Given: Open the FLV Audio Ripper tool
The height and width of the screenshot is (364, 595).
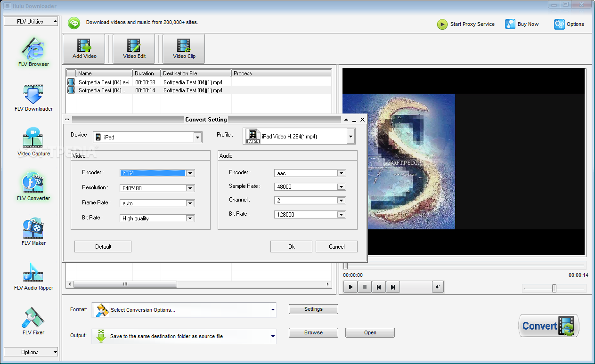Looking at the screenshot, I should coord(33,276).
